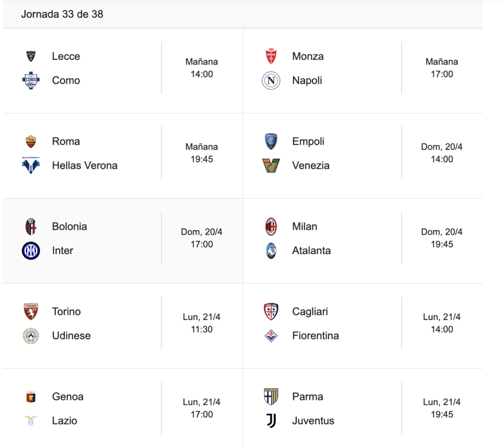This screenshot has height=448, width=503.
Task: Open the Inter badge icon
Action: (31, 251)
